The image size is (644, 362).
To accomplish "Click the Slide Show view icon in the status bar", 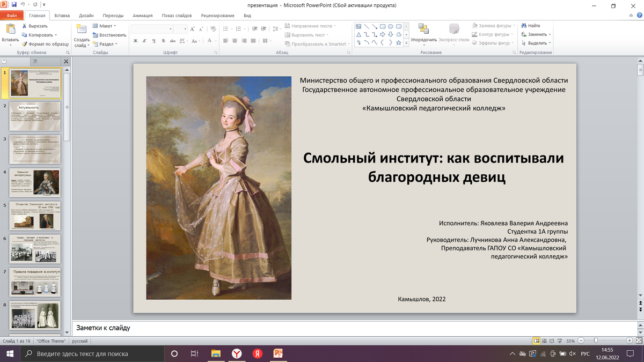I will click(559, 341).
